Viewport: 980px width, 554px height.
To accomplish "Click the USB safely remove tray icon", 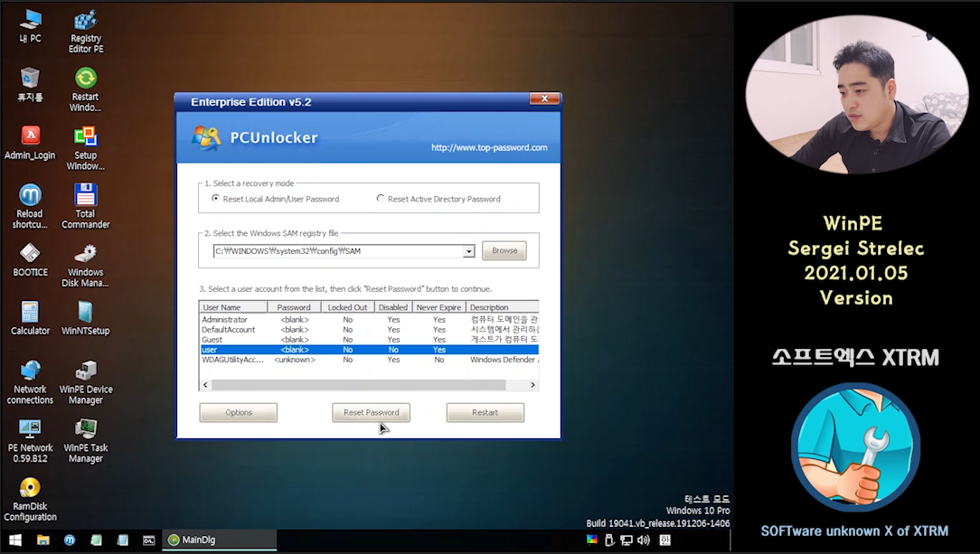I will pyautogui.click(x=609, y=540).
